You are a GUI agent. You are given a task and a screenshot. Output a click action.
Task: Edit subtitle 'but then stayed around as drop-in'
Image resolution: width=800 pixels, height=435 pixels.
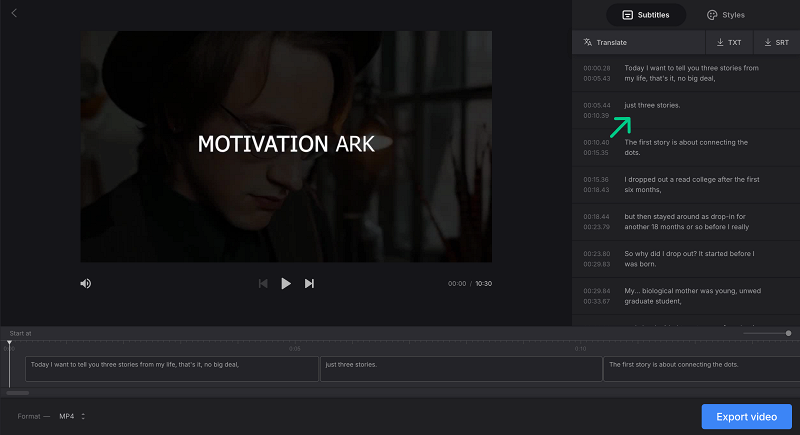[687, 222]
